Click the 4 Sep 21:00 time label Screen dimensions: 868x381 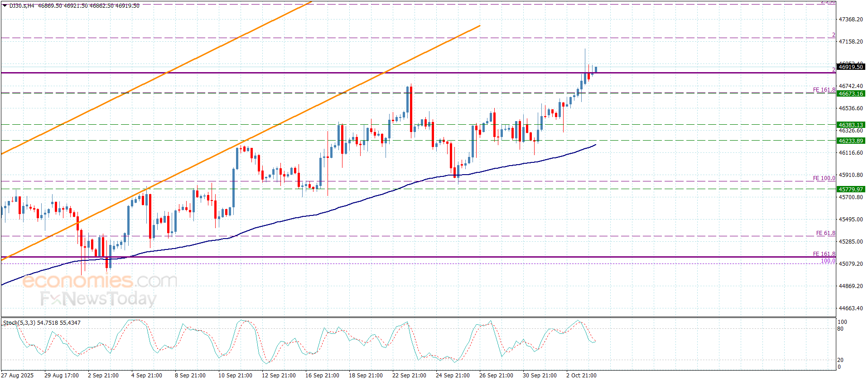147,375
